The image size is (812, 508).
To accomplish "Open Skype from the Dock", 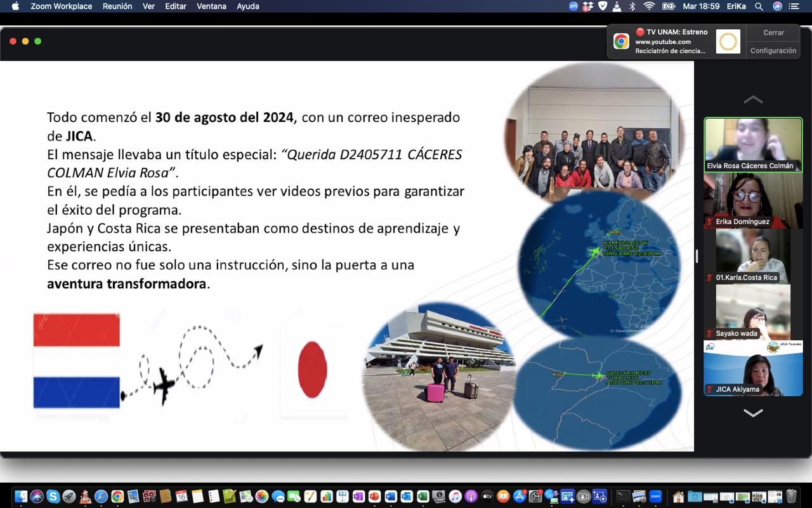I will click(x=53, y=496).
